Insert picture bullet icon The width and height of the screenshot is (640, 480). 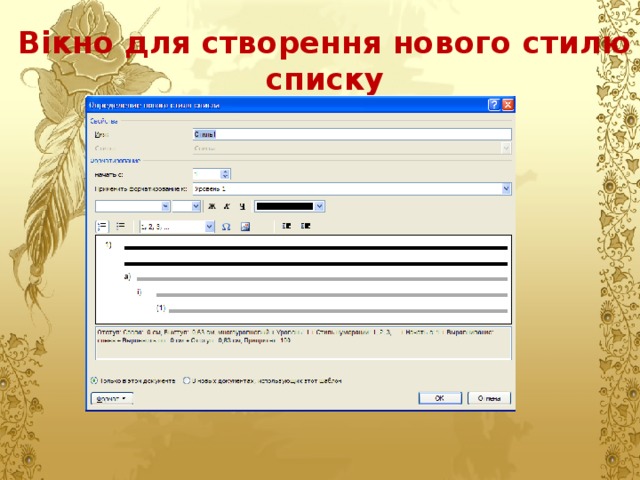pyautogui.click(x=245, y=227)
